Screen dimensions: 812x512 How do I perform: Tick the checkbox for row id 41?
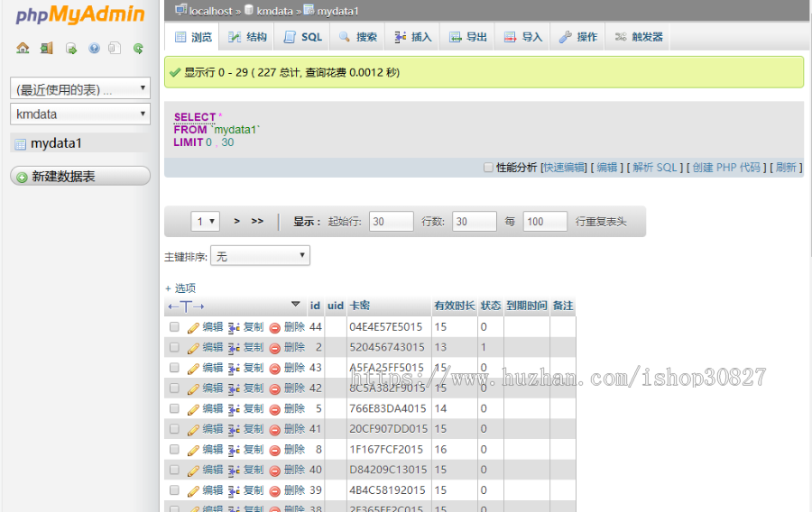174,429
